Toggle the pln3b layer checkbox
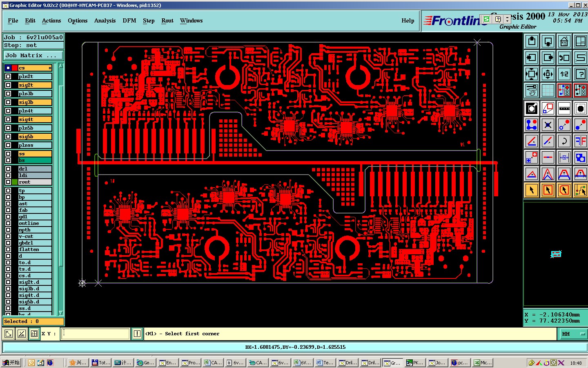The height and width of the screenshot is (368, 588). (8, 94)
